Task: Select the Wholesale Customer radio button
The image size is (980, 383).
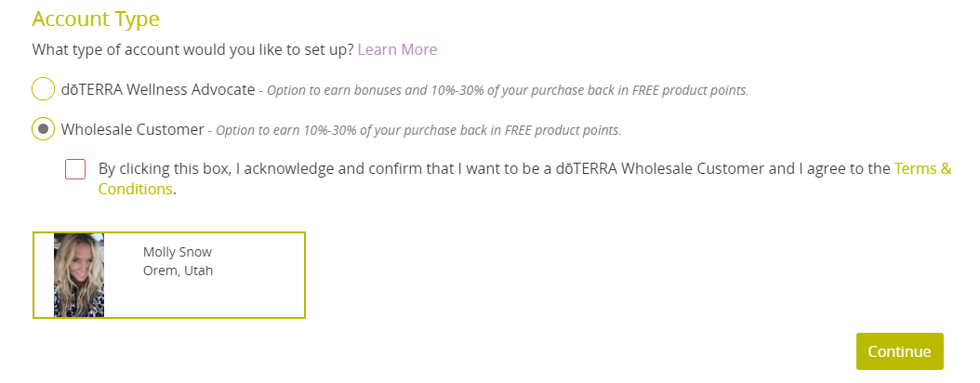Action: [x=43, y=129]
